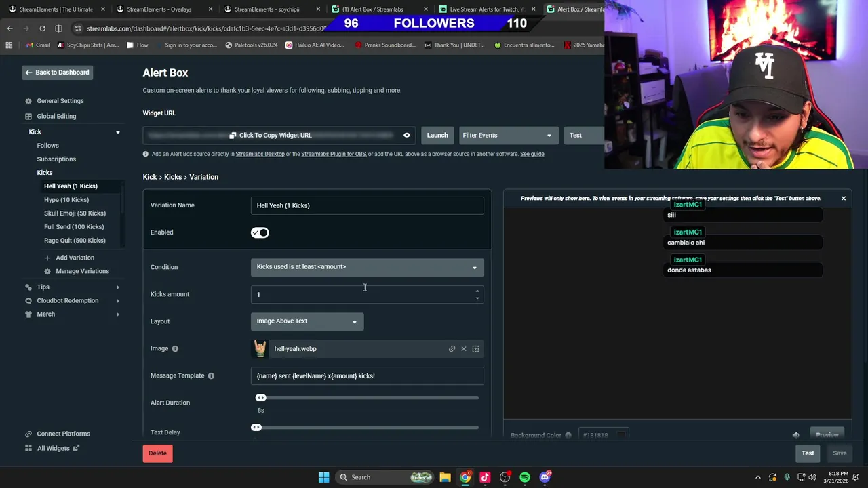Click the Test dropdown beside Filter Events

pyautogui.click(x=584, y=136)
